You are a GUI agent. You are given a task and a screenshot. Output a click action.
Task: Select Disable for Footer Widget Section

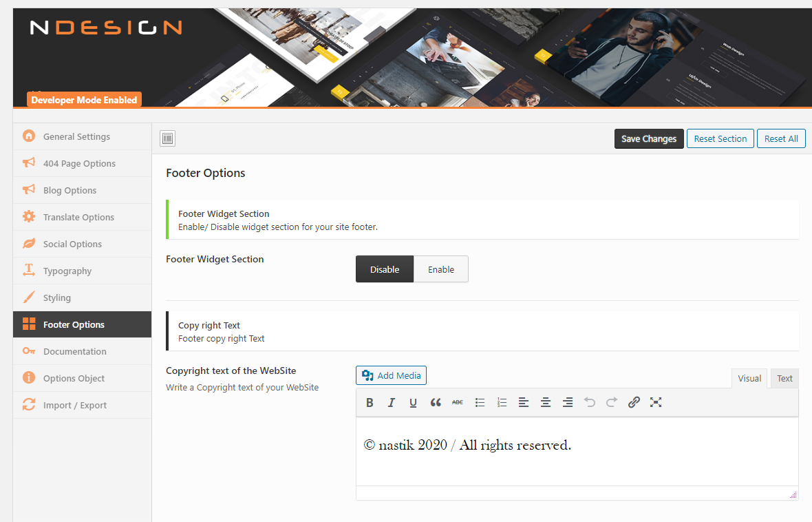point(384,269)
